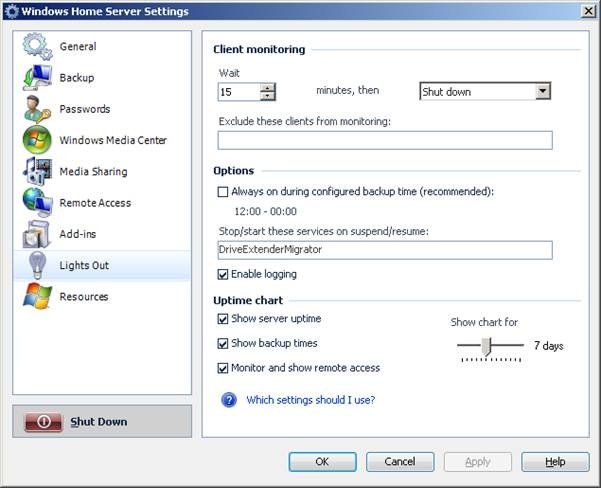Click the Cancel button
This screenshot has width=601, height=488.
click(x=400, y=462)
